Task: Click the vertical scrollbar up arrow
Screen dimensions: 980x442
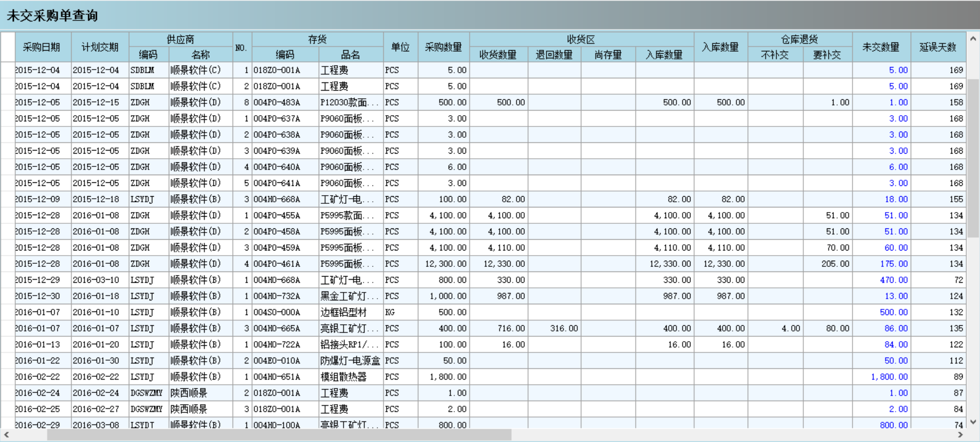Action: [973, 38]
